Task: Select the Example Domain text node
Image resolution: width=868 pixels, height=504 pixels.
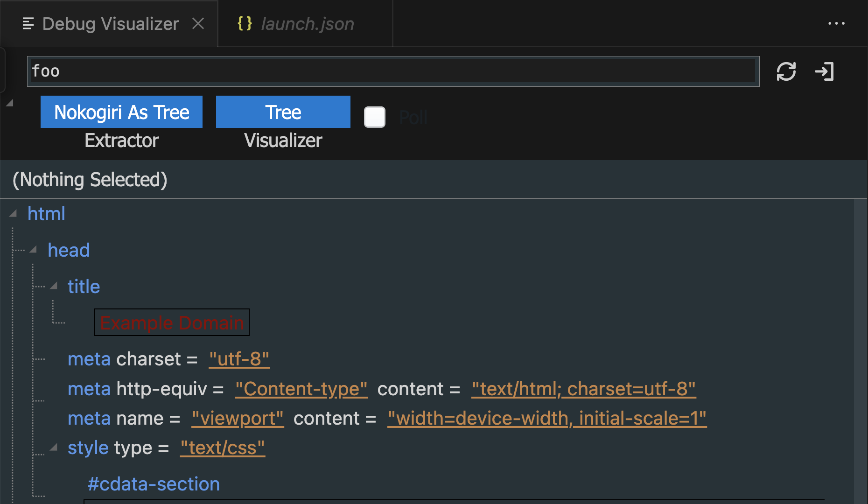Action: point(172,322)
